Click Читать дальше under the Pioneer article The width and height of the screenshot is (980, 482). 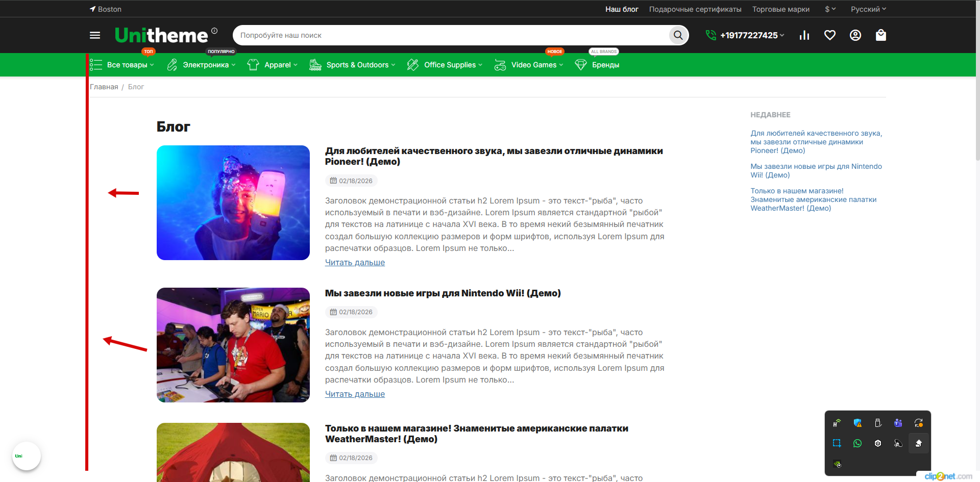(355, 263)
